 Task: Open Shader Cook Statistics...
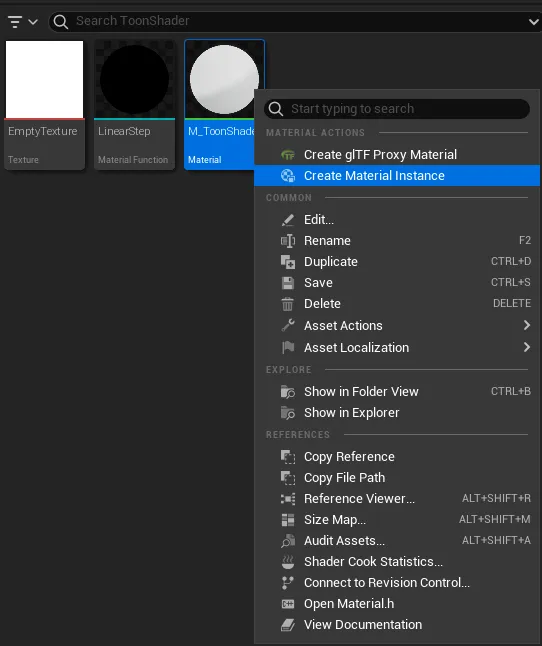pyautogui.click(x=397, y=562)
